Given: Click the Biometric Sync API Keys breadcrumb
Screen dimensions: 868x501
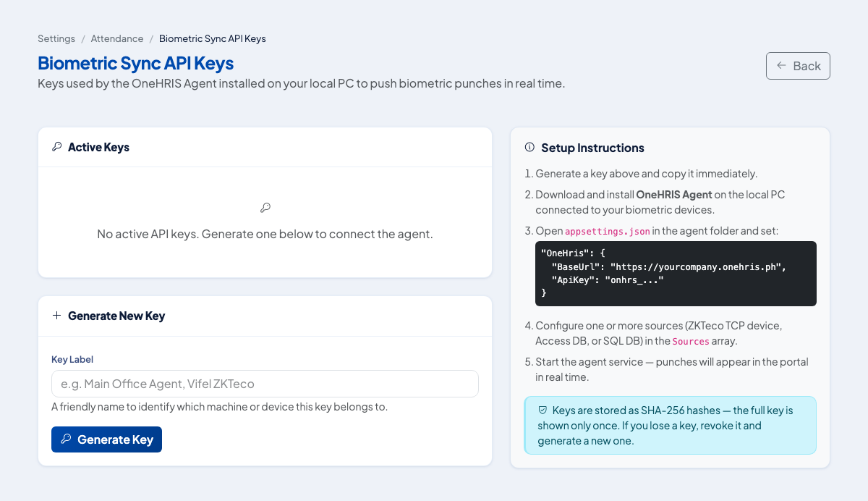Looking at the screenshot, I should click(x=213, y=38).
